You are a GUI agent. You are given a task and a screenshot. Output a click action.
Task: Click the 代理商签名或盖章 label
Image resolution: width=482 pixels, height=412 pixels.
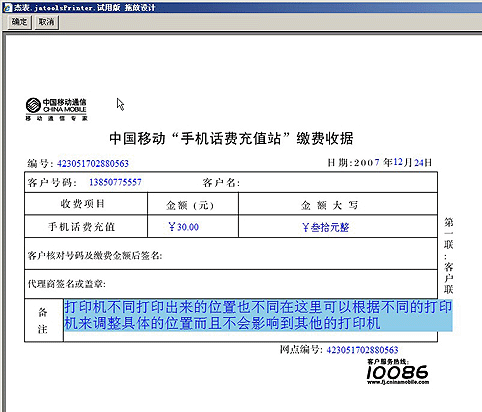(x=67, y=284)
